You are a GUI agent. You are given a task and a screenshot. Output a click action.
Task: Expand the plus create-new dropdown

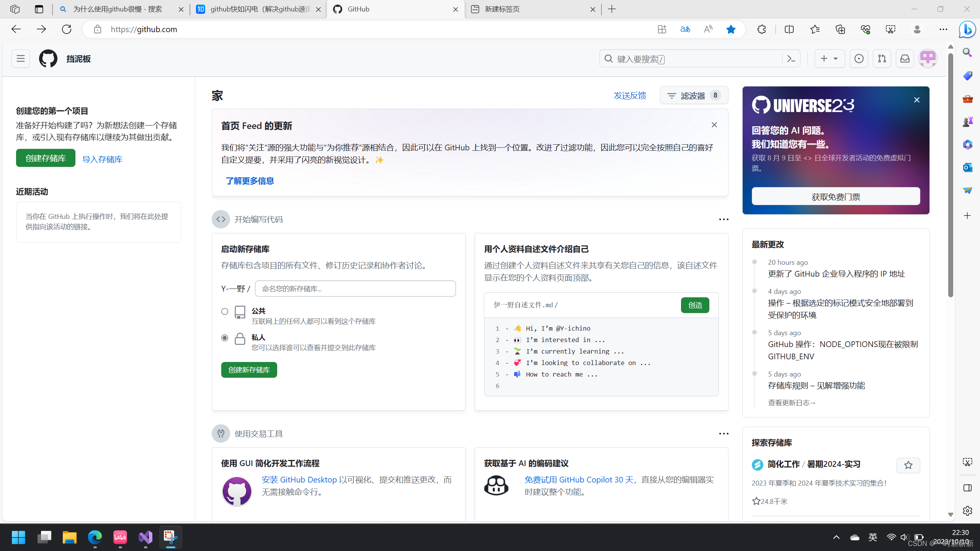(829, 59)
